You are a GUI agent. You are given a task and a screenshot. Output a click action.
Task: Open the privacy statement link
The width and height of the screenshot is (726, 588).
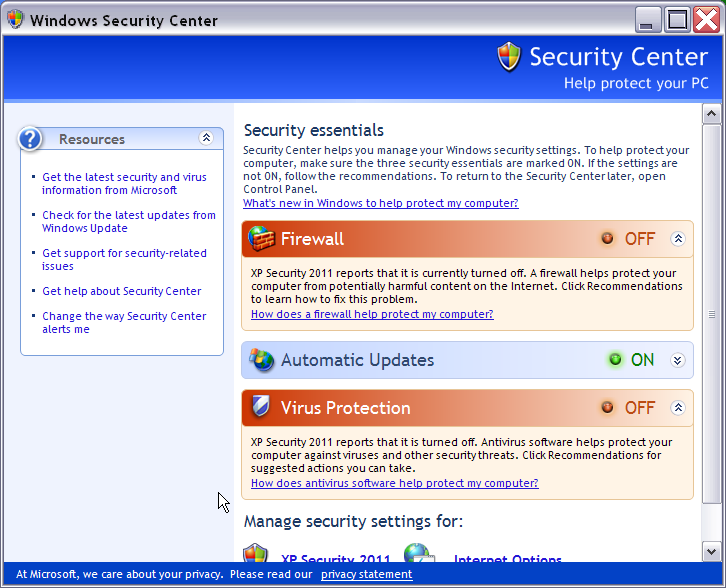pos(366,575)
